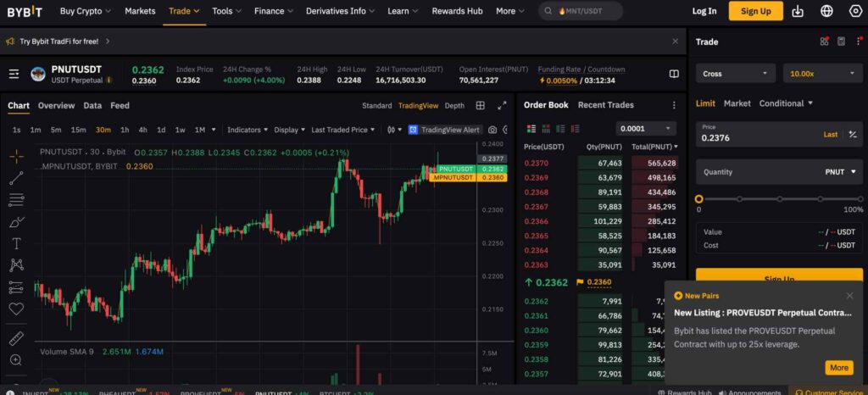
Task: Select the 1s timeframe
Action: pos(17,130)
